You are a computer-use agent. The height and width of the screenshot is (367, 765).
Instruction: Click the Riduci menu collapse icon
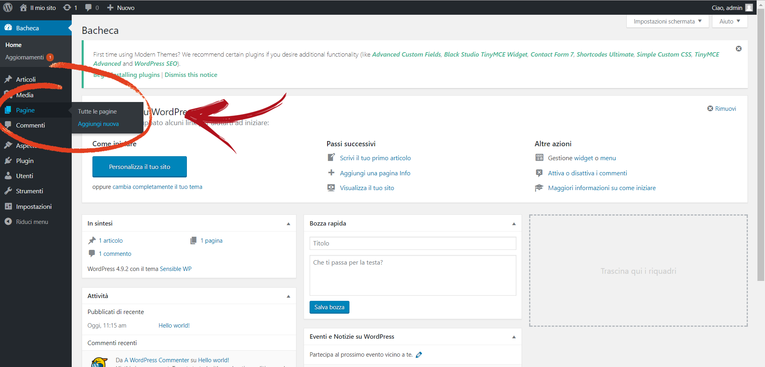(8, 222)
